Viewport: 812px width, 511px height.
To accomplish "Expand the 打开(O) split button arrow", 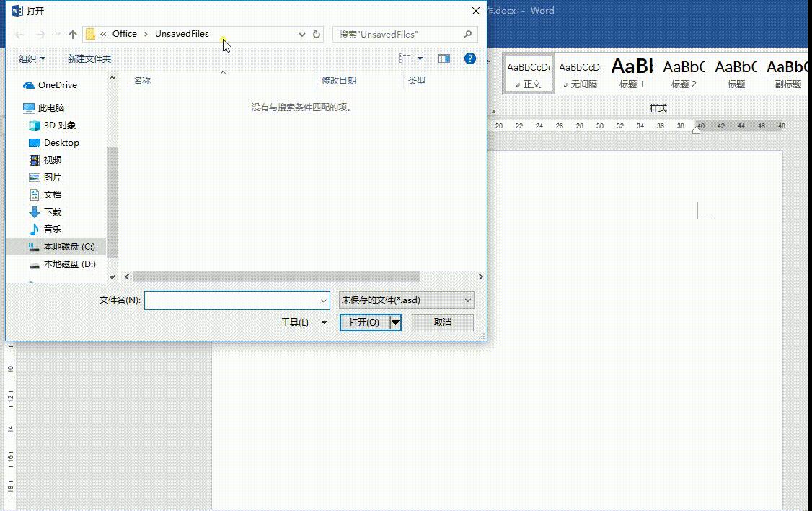I will (x=395, y=322).
